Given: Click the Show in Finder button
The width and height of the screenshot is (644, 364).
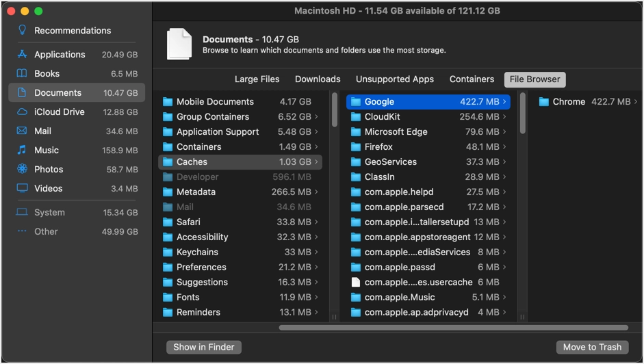Looking at the screenshot, I should (204, 347).
